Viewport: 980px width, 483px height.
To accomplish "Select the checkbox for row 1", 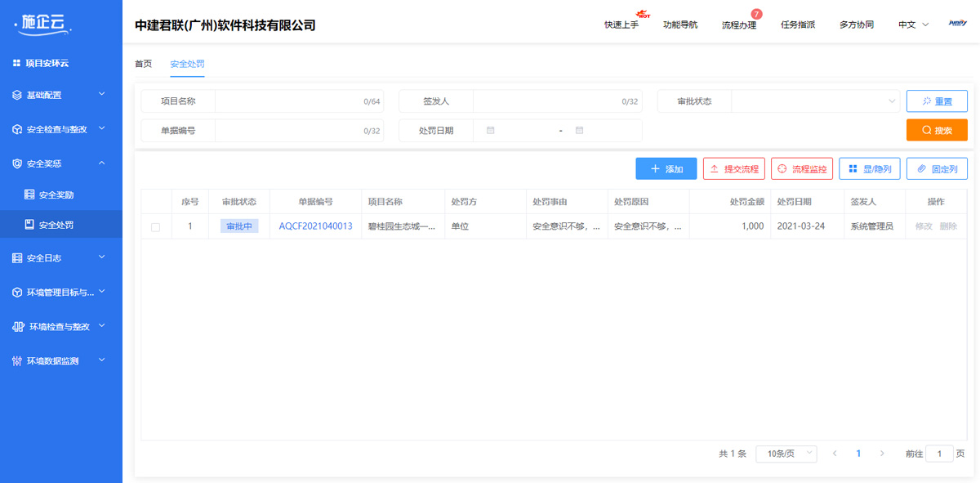I will (x=156, y=227).
